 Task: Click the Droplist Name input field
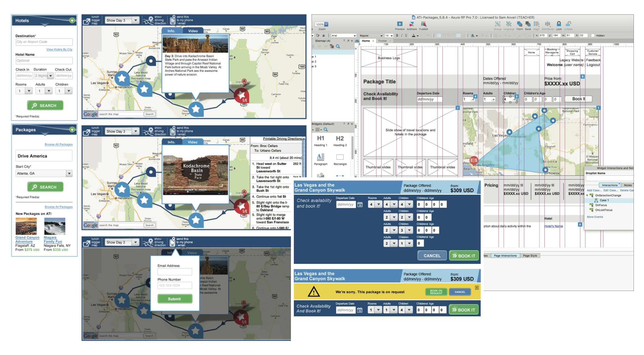[x=609, y=178]
